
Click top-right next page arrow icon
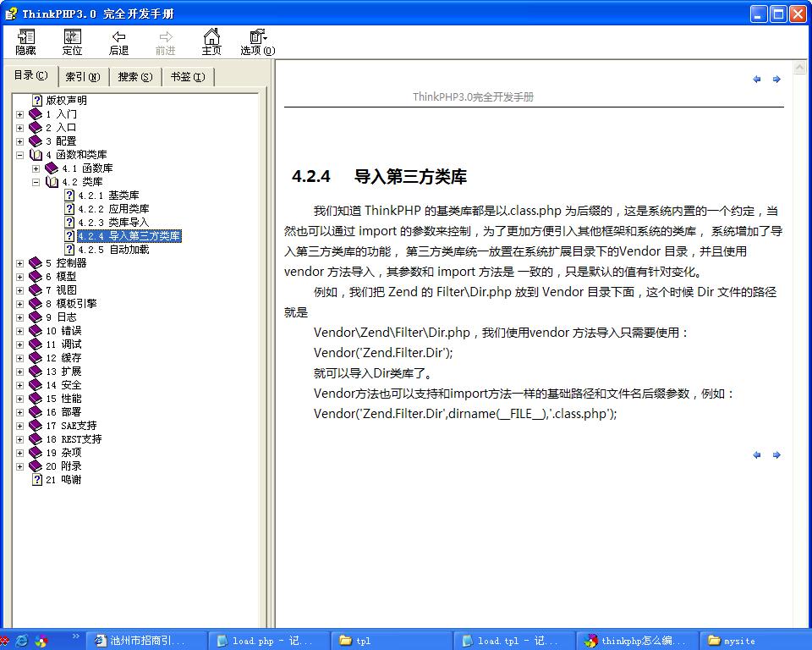tap(776, 80)
